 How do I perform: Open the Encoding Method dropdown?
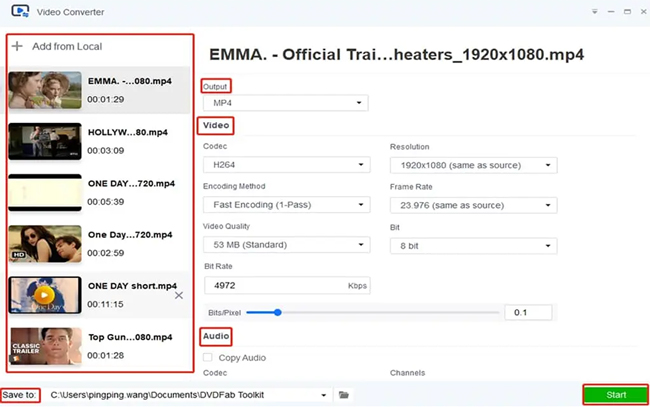(284, 205)
